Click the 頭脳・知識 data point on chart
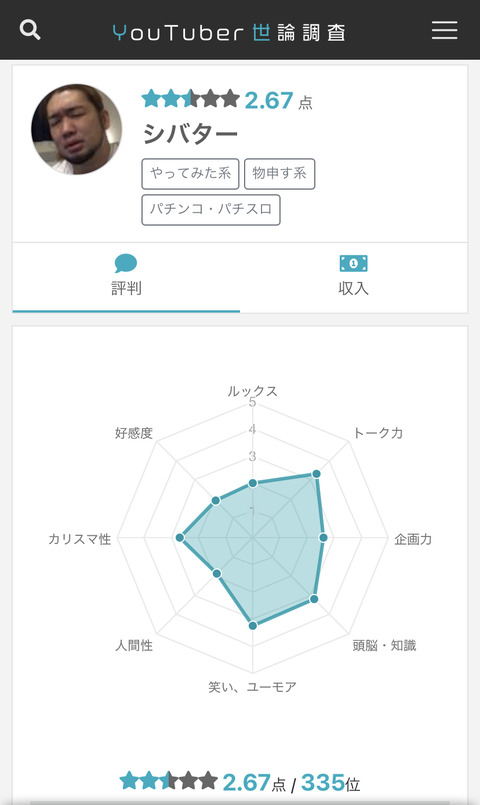The height and width of the screenshot is (805, 480). pyautogui.click(x=314, y=599)
